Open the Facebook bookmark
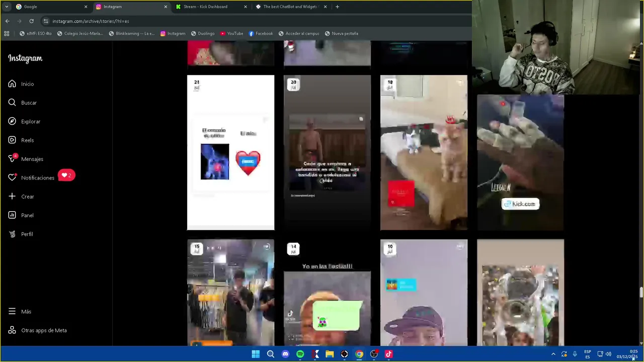This screenshot has height=362, width=644. tap(261, 34)
